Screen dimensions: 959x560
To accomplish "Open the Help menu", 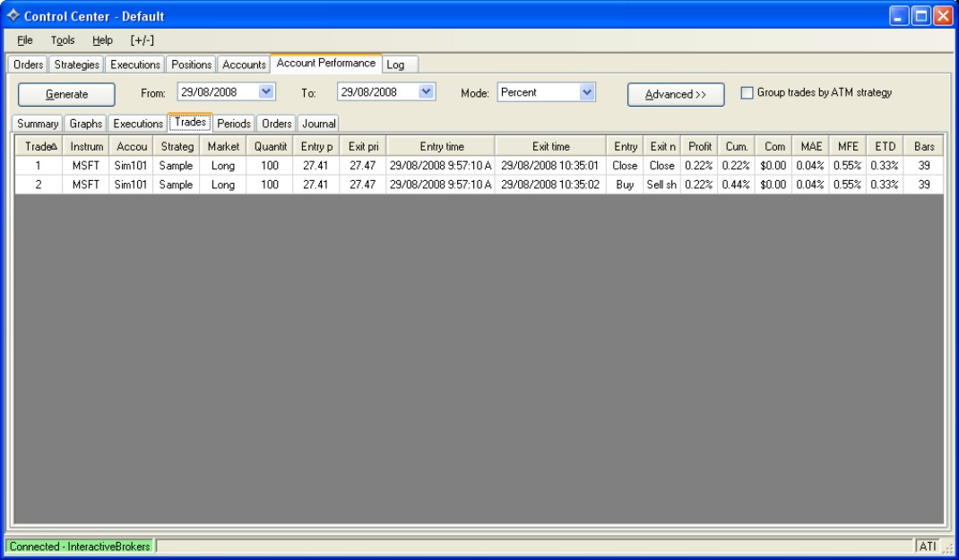I will 102,40.
